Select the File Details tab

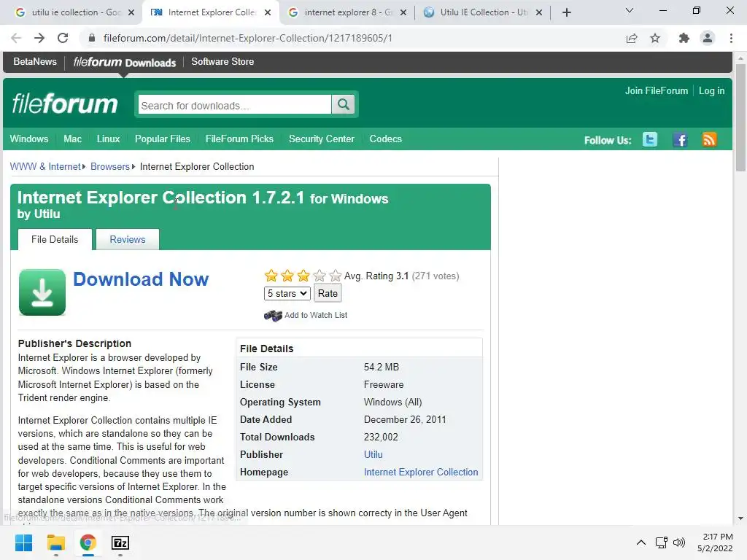point(55,239)
